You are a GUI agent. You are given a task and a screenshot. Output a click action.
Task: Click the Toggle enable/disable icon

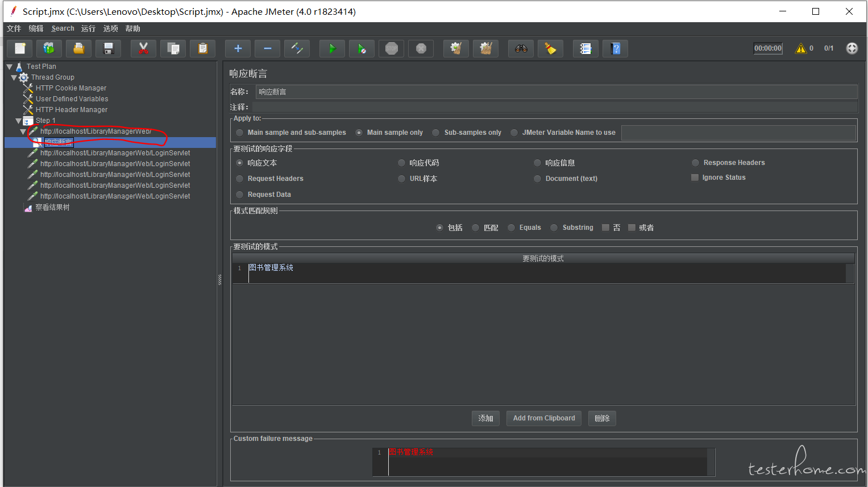[297, 48]
